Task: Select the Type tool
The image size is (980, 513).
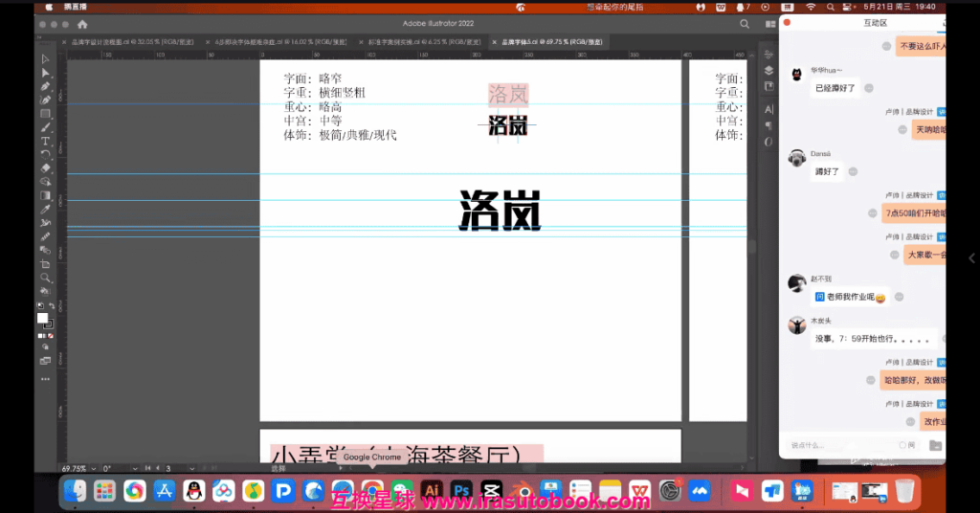Action: (x=45, y=141)
